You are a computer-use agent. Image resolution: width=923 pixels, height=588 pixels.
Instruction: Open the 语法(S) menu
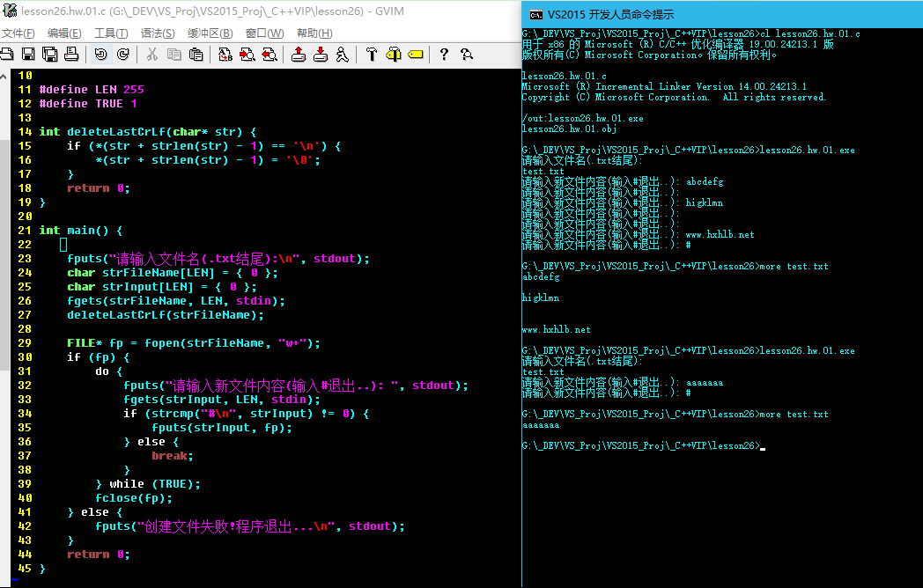[158, 33]
